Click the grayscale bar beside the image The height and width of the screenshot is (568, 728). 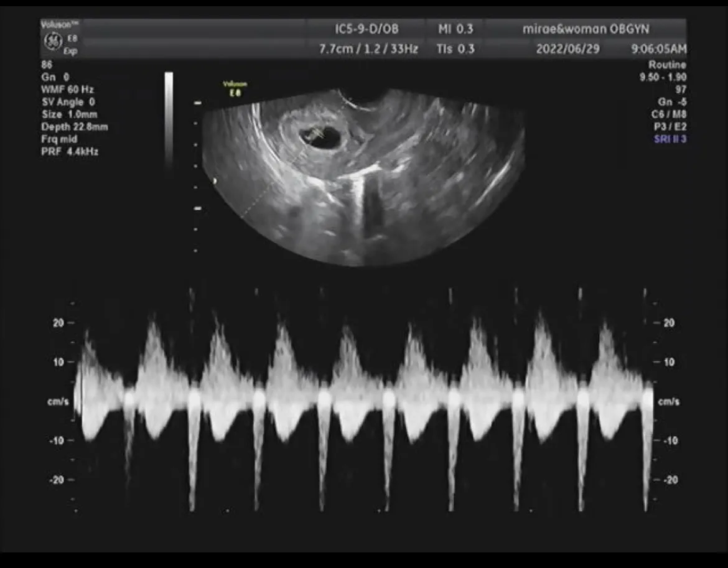click(x=169, y=121)
